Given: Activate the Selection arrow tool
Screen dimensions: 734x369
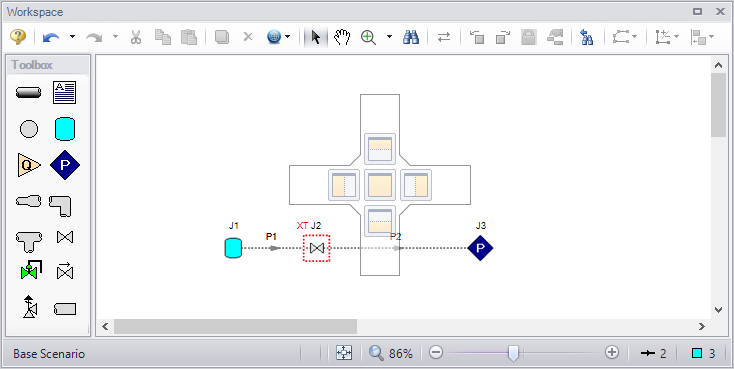Looking at the screenshot, I should (x=316, y=37).
